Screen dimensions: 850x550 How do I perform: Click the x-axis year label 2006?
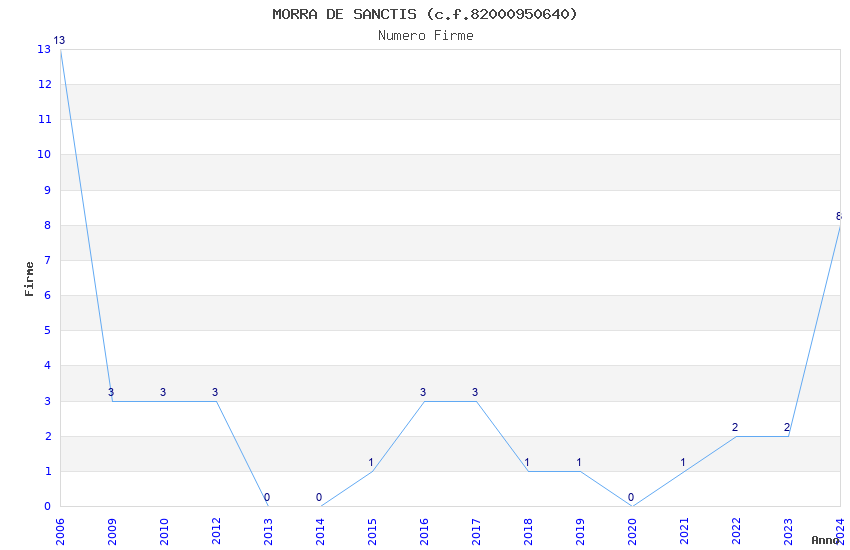coord(60,531)
